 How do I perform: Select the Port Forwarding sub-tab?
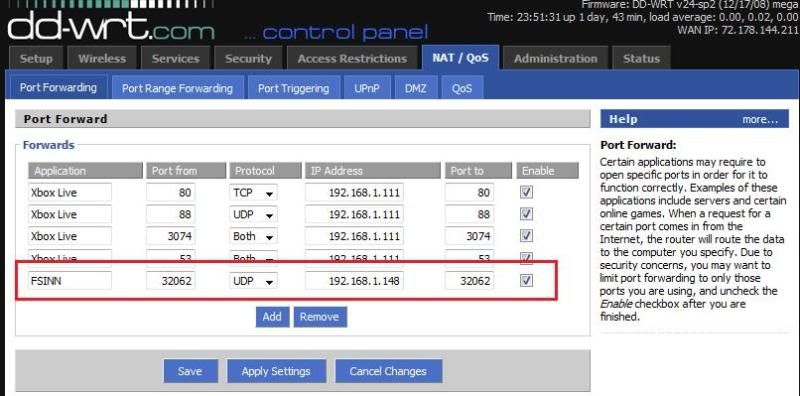click(58, 87)
